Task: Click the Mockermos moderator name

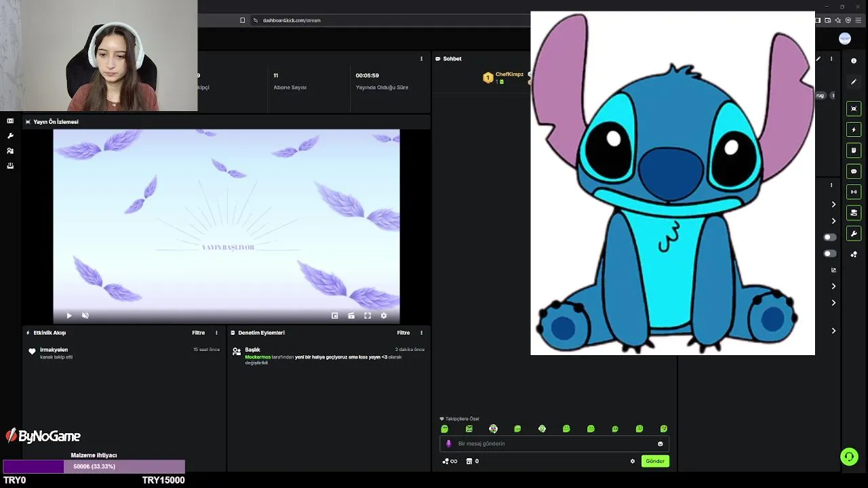Action: click(258, 357)
